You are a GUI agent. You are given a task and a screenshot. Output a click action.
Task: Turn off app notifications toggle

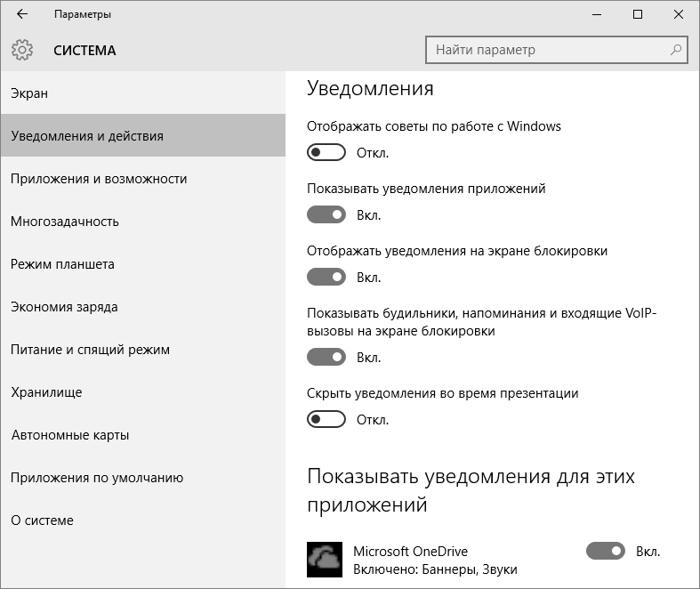click(x=326, y=215)
